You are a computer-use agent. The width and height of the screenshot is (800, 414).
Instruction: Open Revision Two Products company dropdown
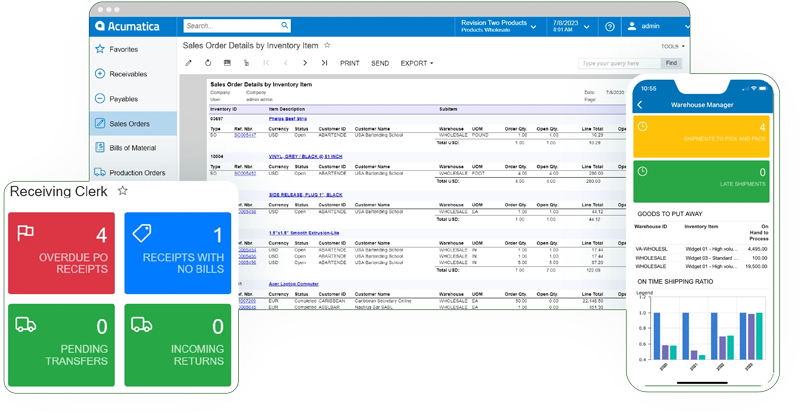click(497, 26)
